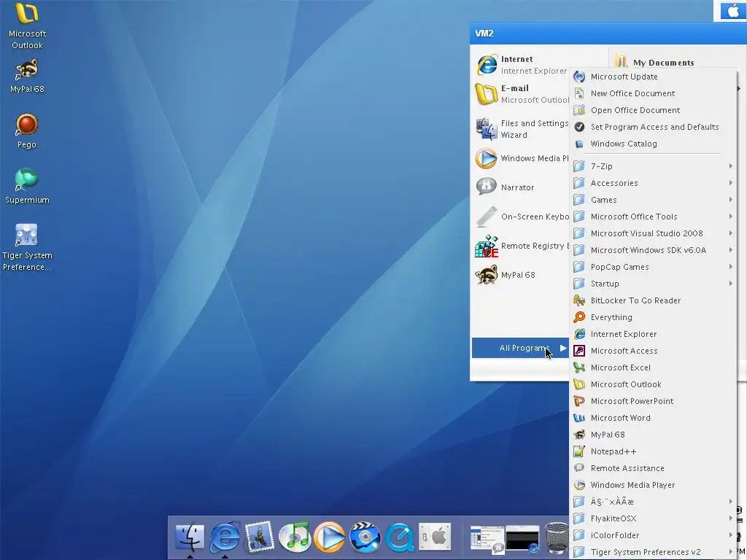
Task: Open Remote Registry Editor start item
Action: tap(522, 246)
